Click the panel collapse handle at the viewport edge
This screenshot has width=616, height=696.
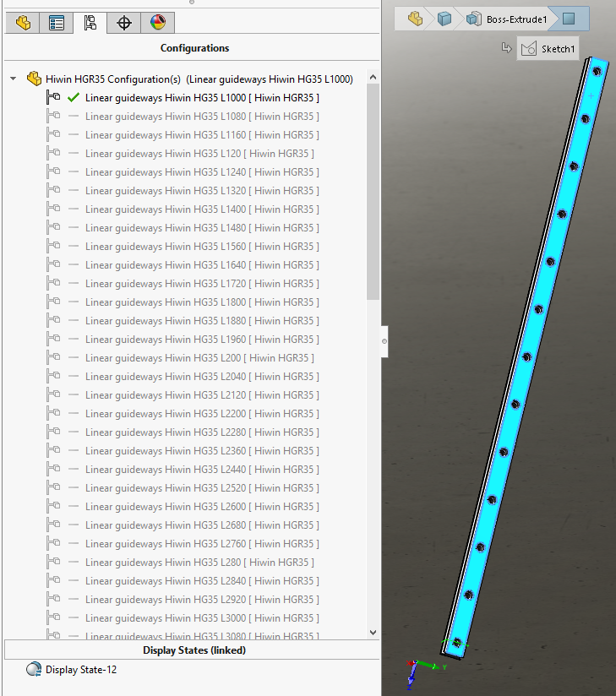point(384,341)
